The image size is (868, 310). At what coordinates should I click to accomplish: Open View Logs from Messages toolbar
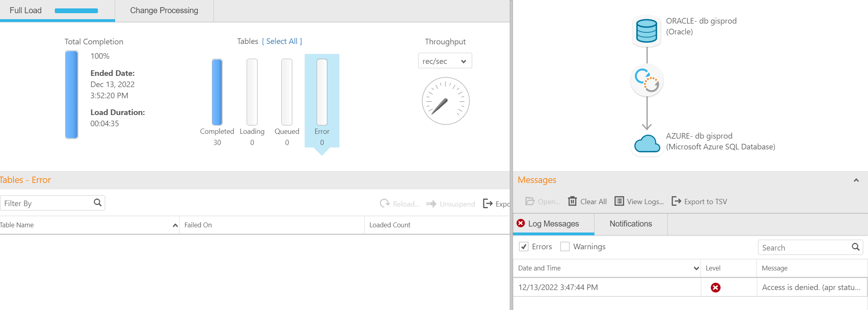click(x=639, y=201)
